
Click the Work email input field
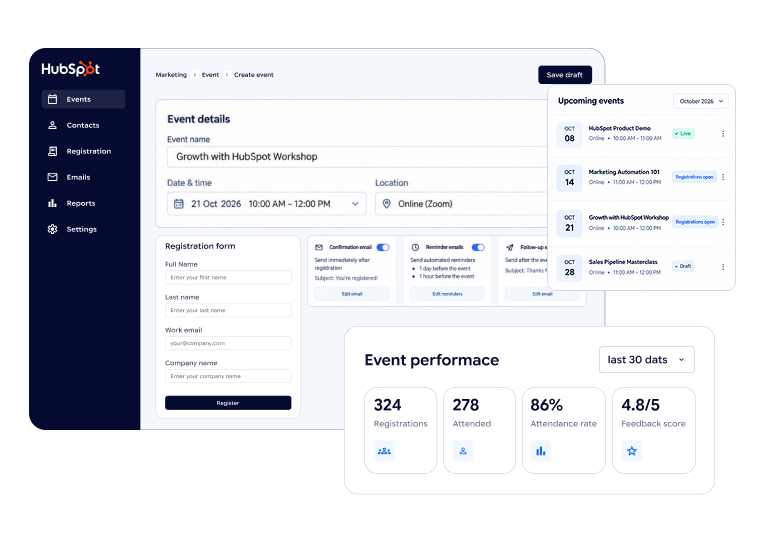click(228, 343)
